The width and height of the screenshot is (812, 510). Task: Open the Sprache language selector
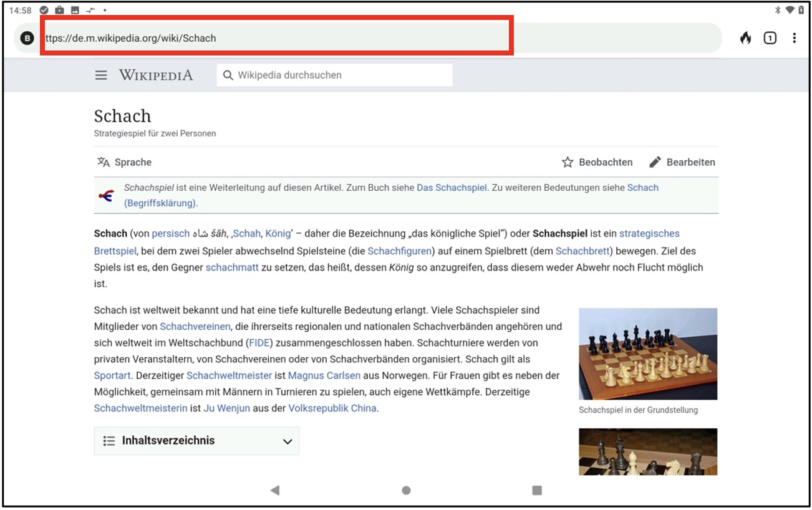124,162
